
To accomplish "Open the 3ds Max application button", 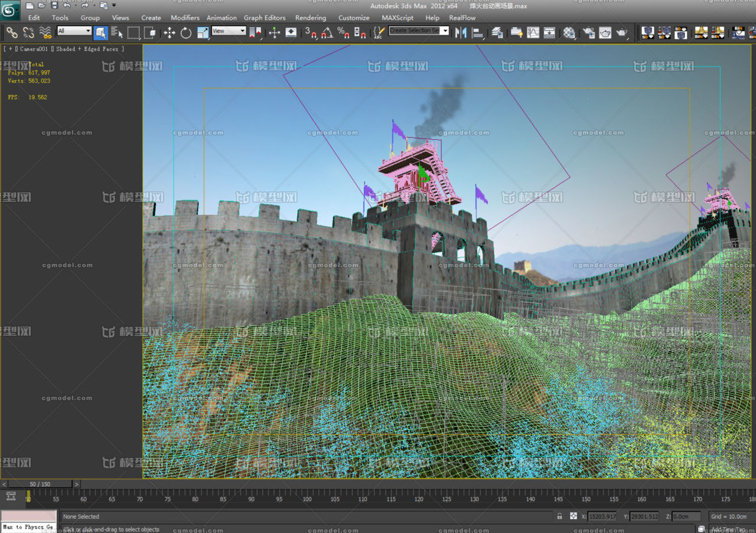I will tap(11, 10).
